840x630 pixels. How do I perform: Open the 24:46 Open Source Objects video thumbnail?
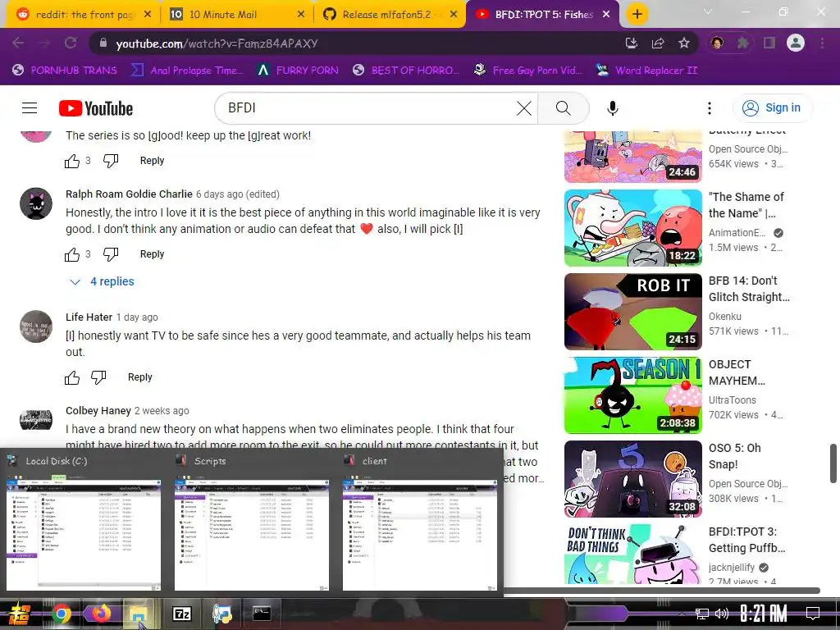pyautogui.click(x=632, y=157)
